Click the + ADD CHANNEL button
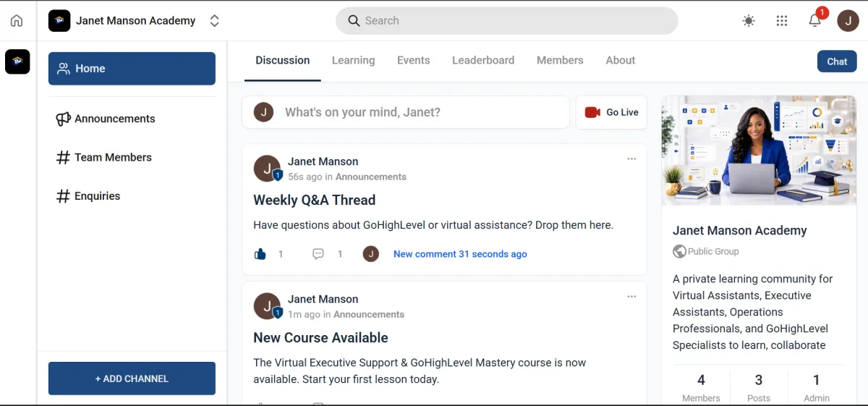 [132, 378]
